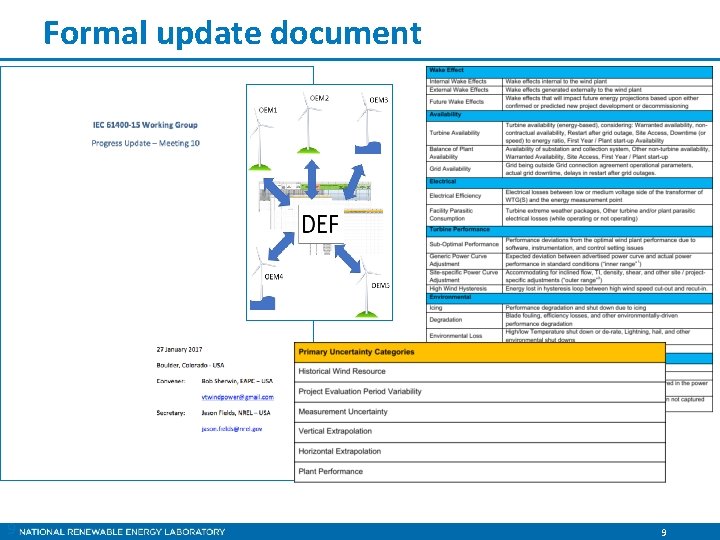Viewport: 720px width, 540px height.
Task: Select the 'Horizontal Extrapolation' row
Action: tap(480, 452)
